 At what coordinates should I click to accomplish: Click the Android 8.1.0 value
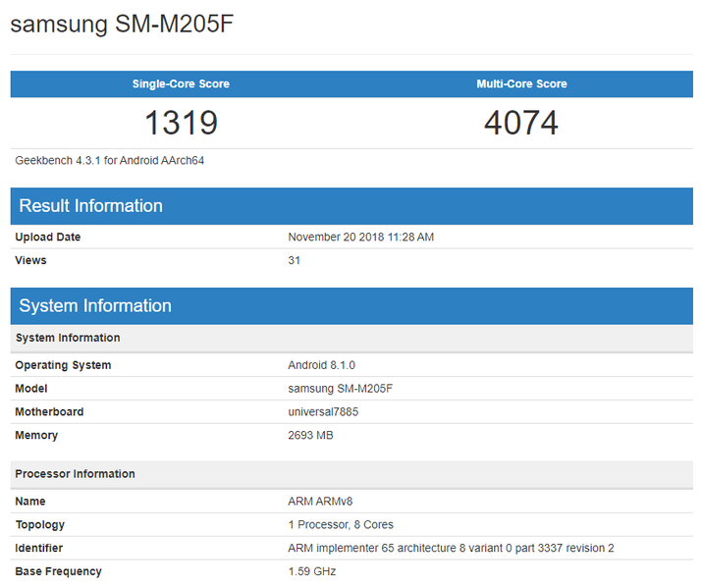click(x=321, y=365)
